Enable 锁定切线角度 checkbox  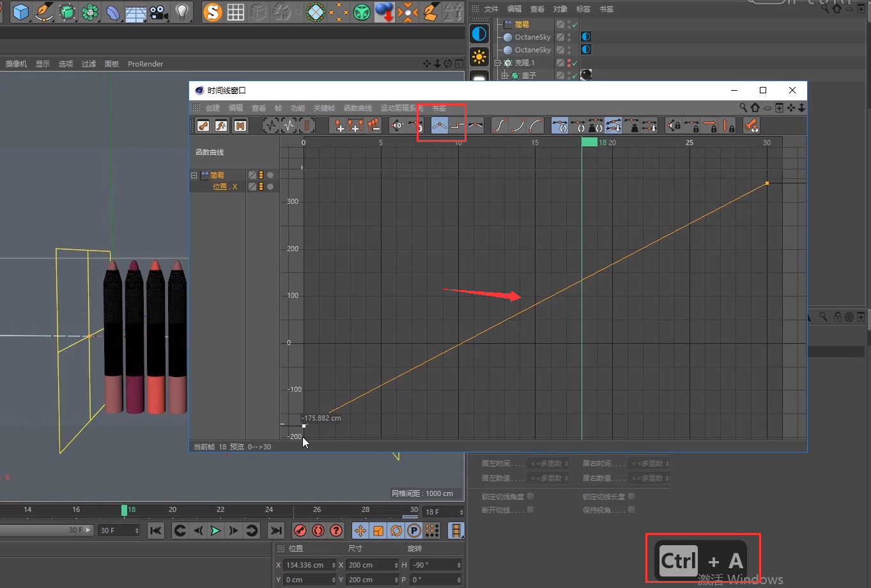pyautogui.click(x=530, y=496)
